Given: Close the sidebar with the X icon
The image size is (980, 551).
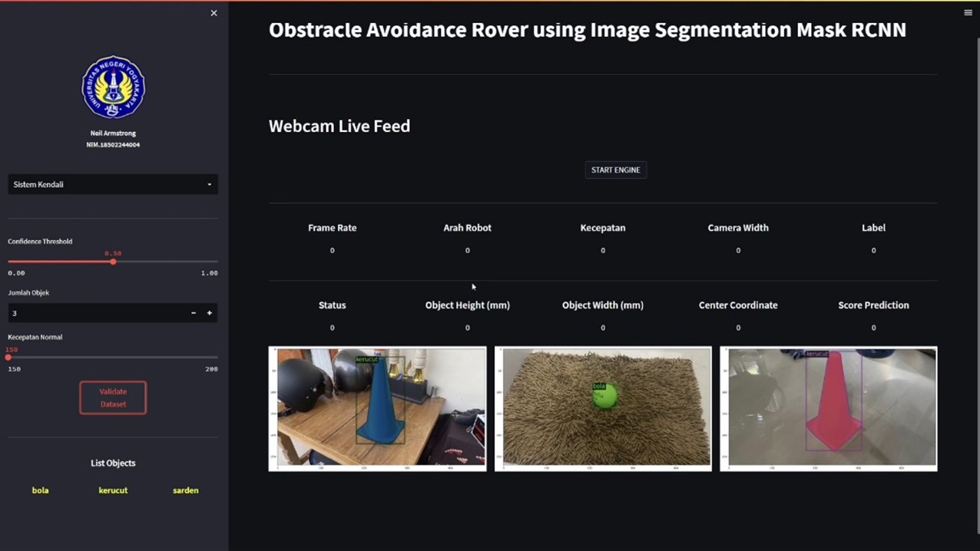Looking at the screenshot, I should [x=214, y=13].
